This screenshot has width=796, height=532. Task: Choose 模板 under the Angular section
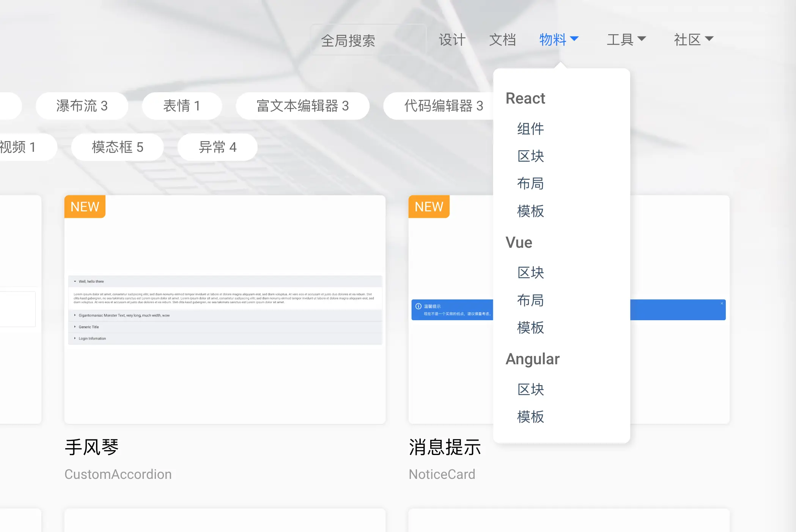tap(530, 417)
